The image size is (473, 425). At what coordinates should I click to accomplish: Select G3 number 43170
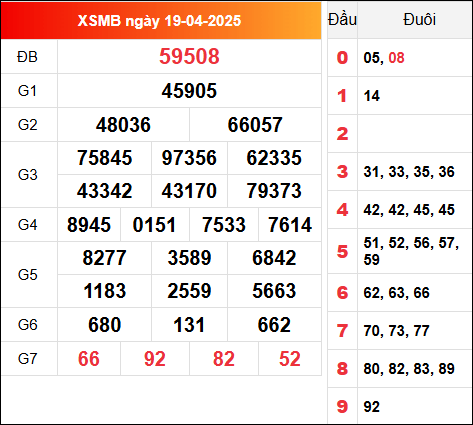[189, 191]
